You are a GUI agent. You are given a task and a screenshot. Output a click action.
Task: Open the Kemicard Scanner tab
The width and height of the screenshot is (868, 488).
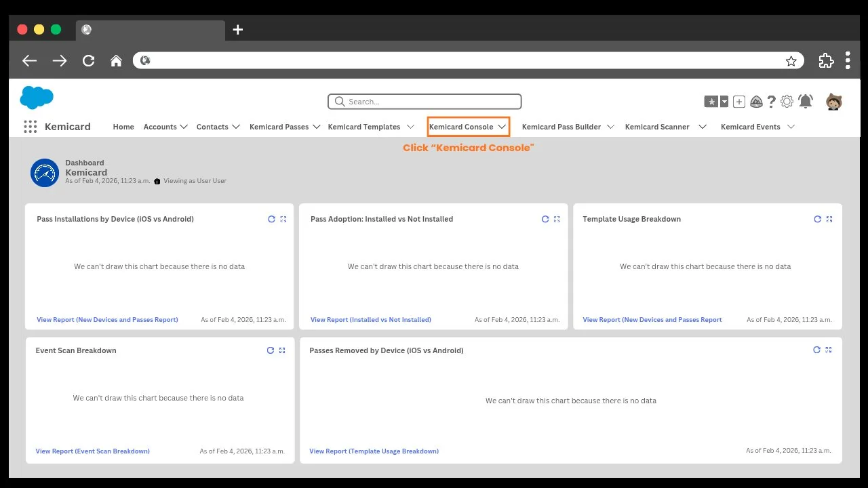pyautogui.click(x=657, y=127)
